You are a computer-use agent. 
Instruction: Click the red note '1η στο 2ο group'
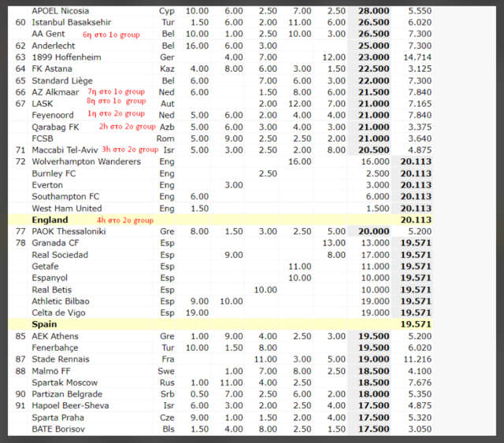pos(117,113)
